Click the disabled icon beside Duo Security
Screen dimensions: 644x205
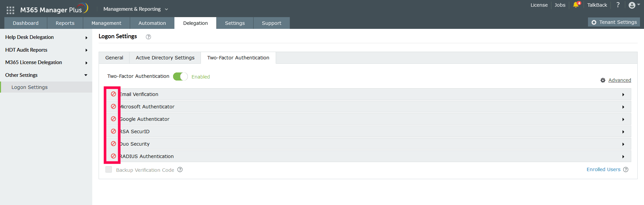point(113,144)
